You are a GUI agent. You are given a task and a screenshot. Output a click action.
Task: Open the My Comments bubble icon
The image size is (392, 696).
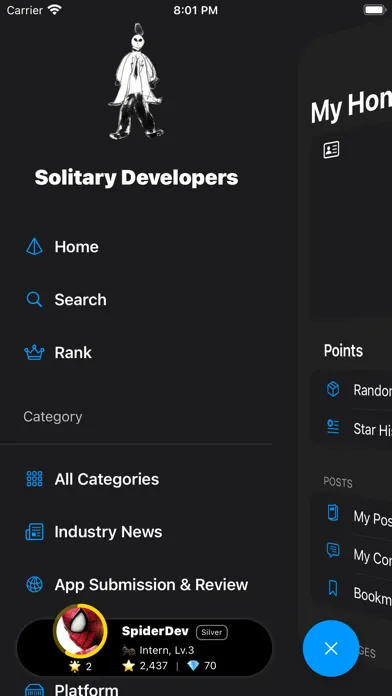click(333, 550)
